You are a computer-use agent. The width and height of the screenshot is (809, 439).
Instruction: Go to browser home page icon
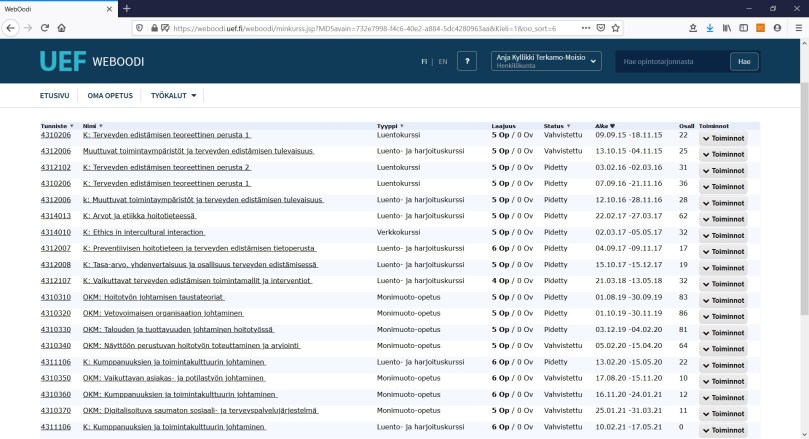point(63,28)
